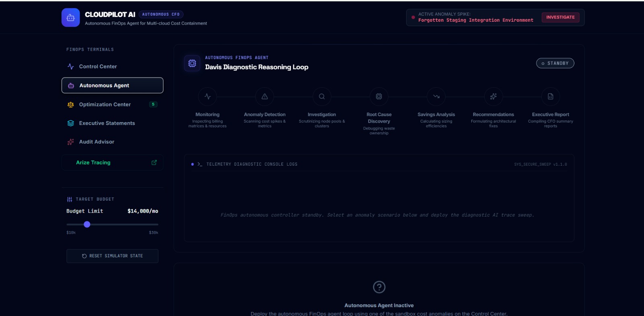Click the Anomaly Detection warning triangle icon
Screen dimensions: 644x316
265,96
